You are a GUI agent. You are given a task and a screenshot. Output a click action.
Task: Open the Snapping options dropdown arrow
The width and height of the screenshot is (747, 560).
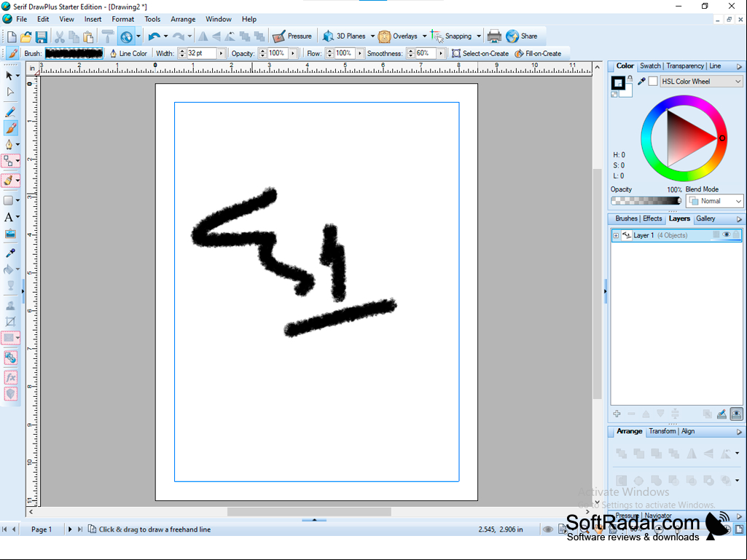coord(479,36)
